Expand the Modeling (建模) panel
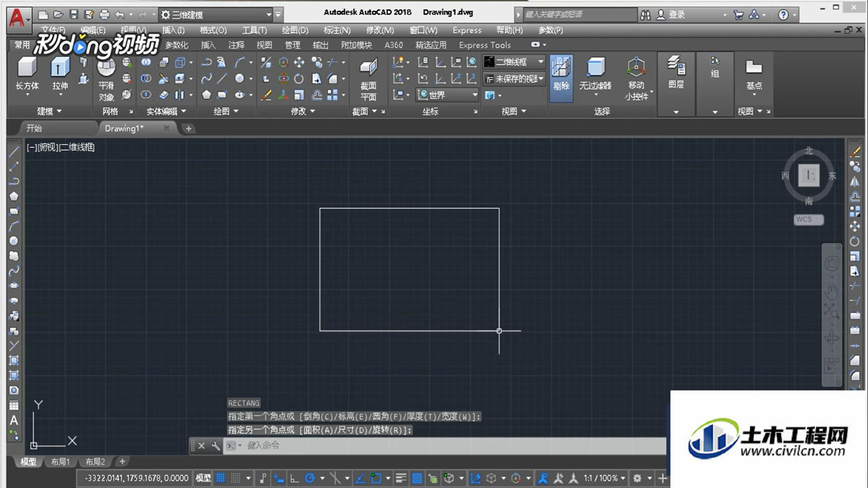 49,111
